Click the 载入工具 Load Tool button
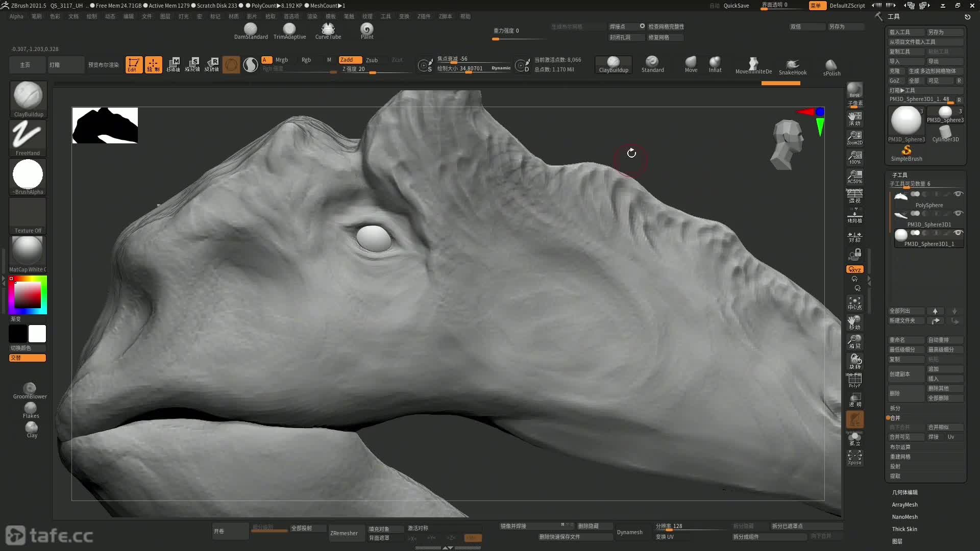 906,32
